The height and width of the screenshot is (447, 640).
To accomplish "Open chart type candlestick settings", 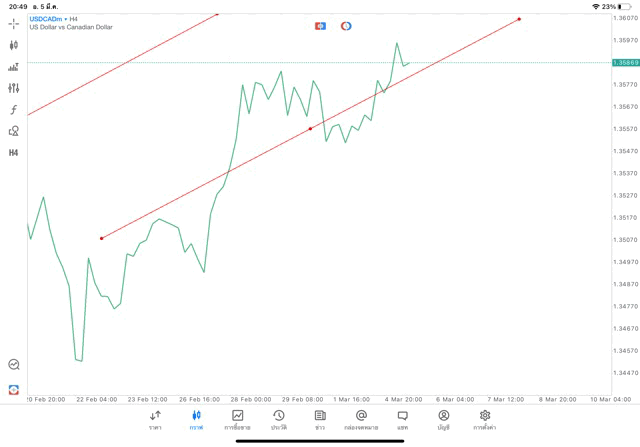I will tap(13, 45).
